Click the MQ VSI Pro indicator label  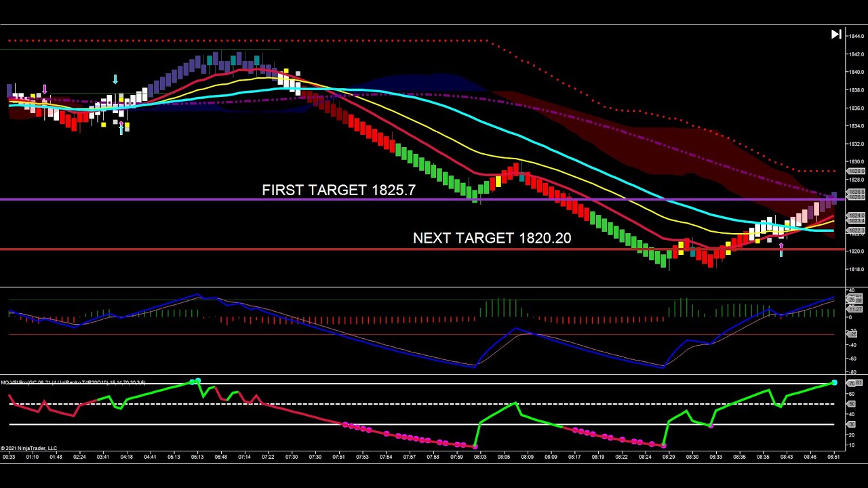[73, 383]
